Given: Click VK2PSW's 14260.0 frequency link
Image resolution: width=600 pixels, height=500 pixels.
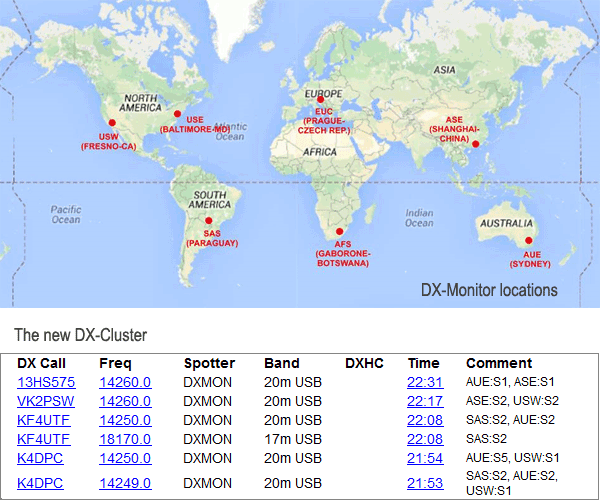Looking at the screenshot, I should point(125,401).
